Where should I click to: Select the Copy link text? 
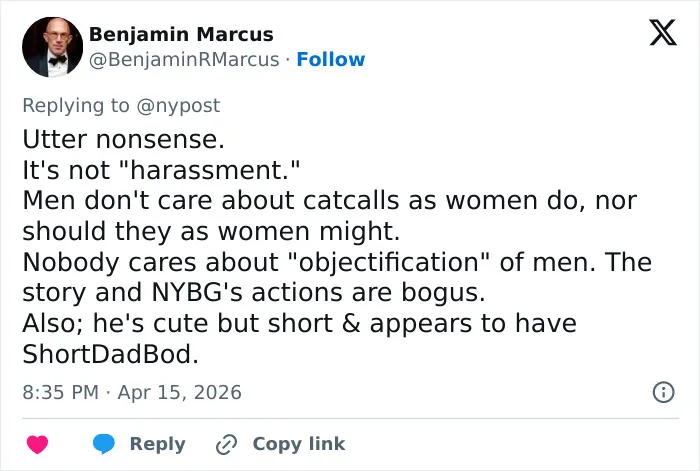click(x=299, y=444)
